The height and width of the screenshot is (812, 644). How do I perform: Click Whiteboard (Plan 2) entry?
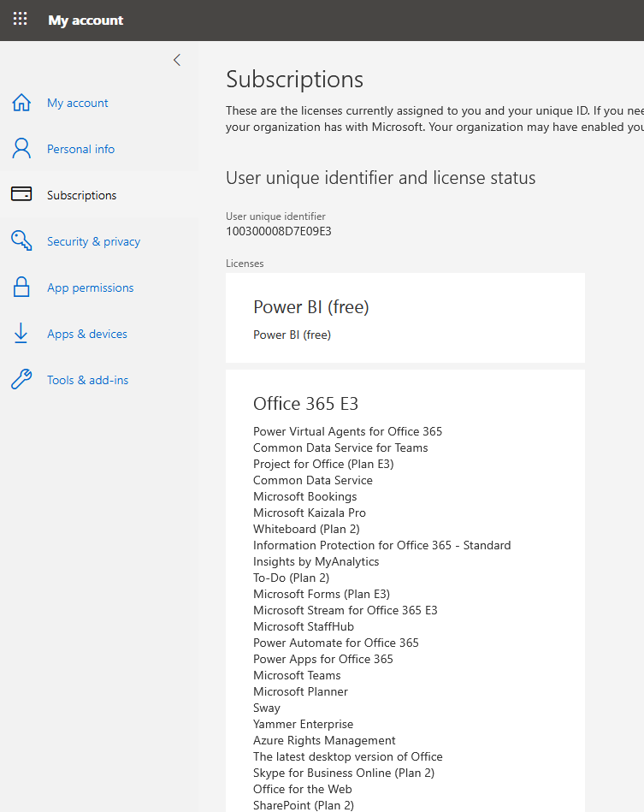[x=306, y=530]
